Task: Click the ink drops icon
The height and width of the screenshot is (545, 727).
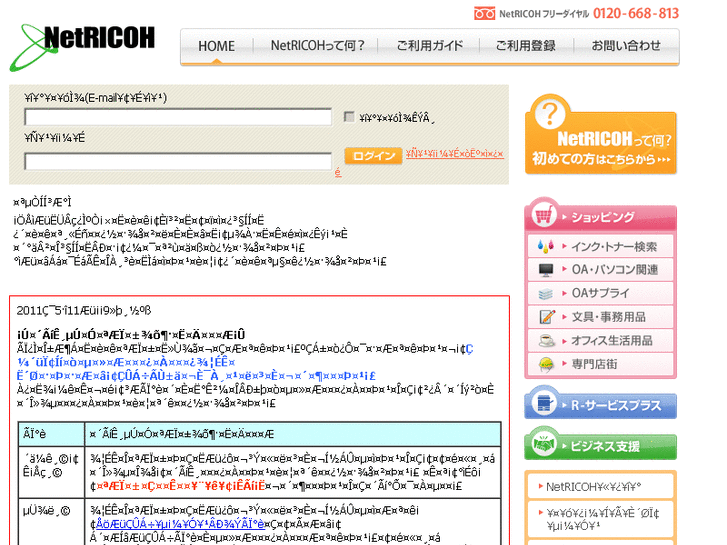Action: click(546, 246)
